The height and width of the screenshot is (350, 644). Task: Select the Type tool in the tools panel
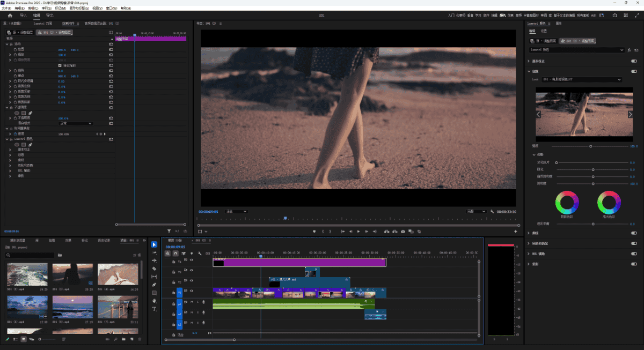coord(155,309)
